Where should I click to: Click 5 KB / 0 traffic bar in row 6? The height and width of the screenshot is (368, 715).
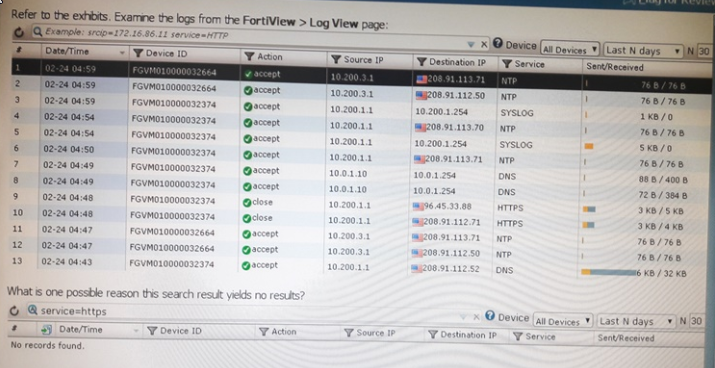589,146
